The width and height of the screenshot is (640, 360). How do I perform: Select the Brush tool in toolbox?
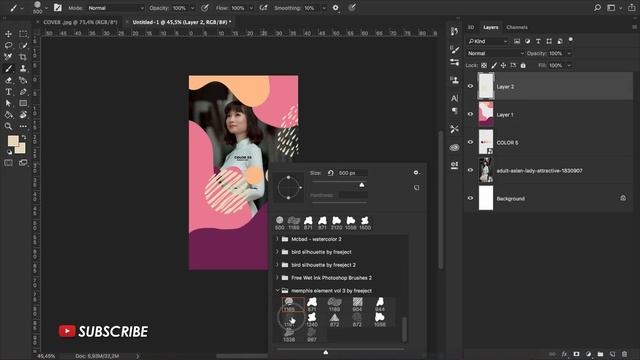pyautogui.click(x=8, y=69)
